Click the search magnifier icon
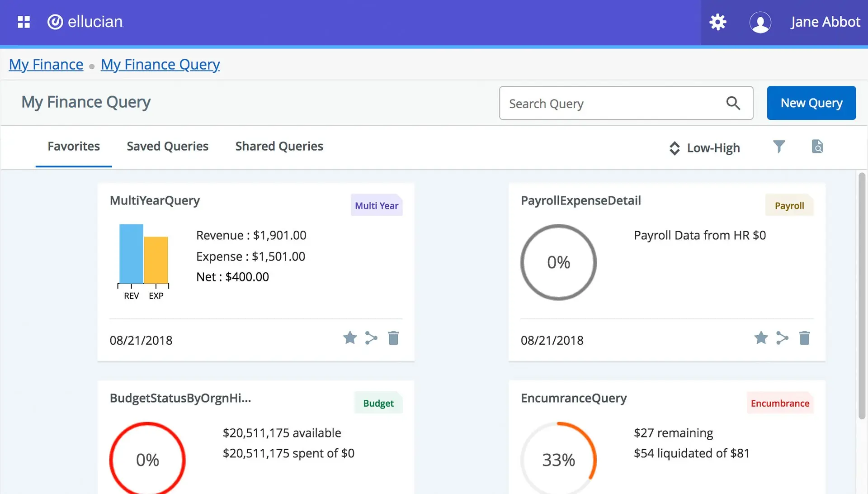Image resolution: width=868 pixels, height=494 pixels. (733, 103)
